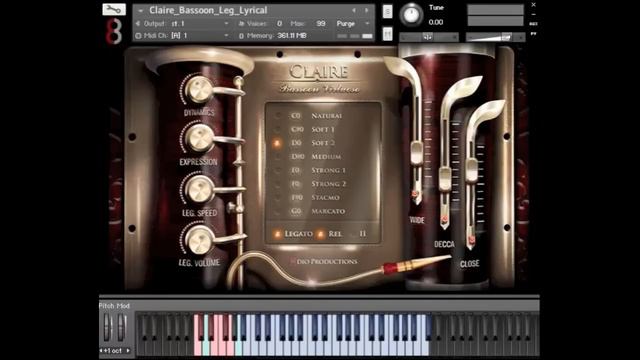Open the Purge dropdown menu

[x=353, y=24]
